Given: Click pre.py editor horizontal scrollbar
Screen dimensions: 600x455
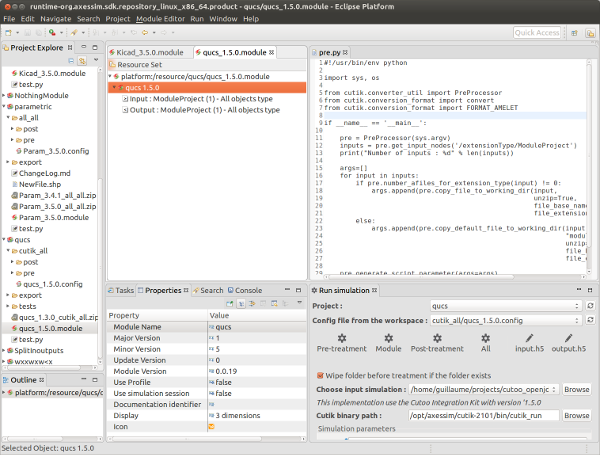Looking at the screenshot, I should click(421, 277).
